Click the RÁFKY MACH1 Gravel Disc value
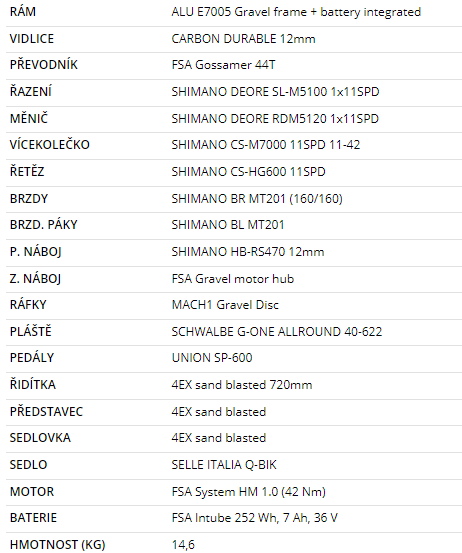 (225, 305)
